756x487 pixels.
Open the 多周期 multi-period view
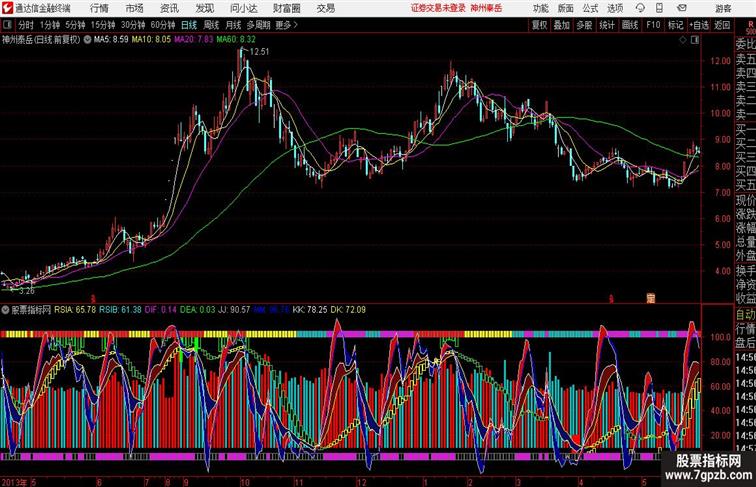[x=258, y=25]
